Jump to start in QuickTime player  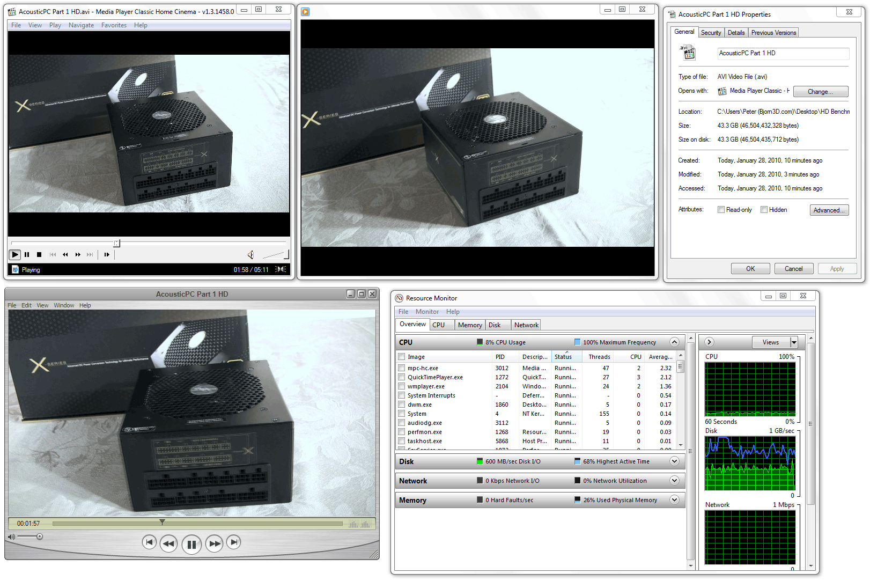tap(149, 542)
